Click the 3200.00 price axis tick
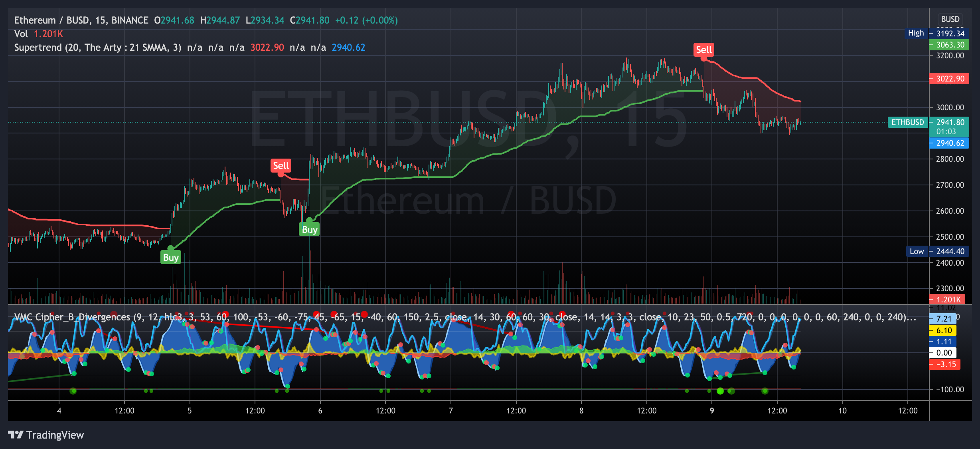The height and width of the screenshot is (449, 980). point(950,56)
